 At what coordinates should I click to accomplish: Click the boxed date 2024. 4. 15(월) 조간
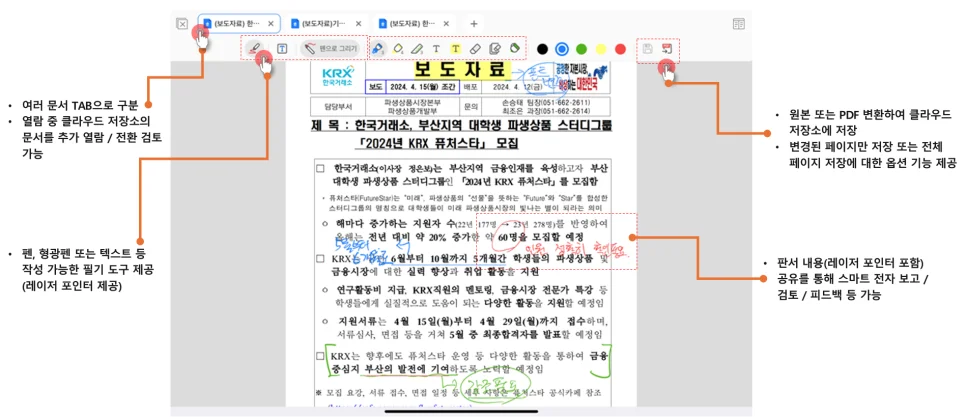pyautogui.click(x=422, y=86)
